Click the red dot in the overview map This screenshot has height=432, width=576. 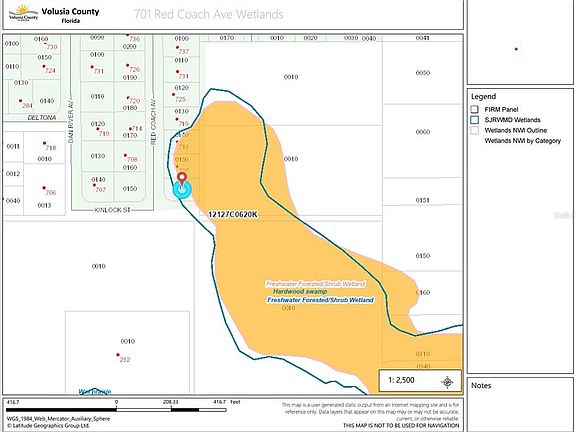coord(516,49)
